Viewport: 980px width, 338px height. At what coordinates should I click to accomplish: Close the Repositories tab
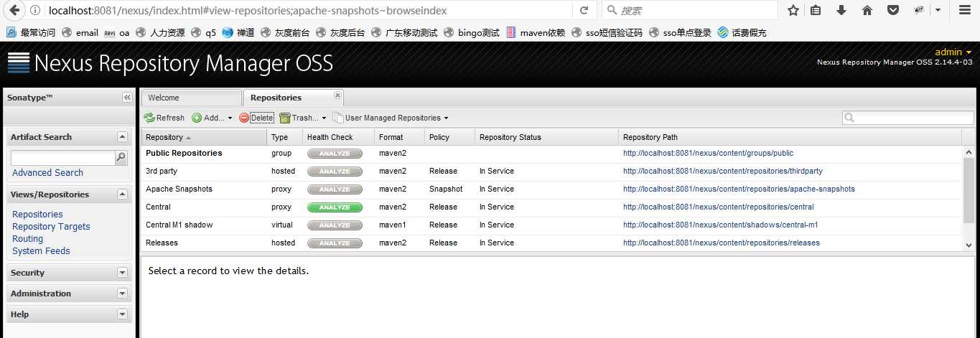click(338, 95)
